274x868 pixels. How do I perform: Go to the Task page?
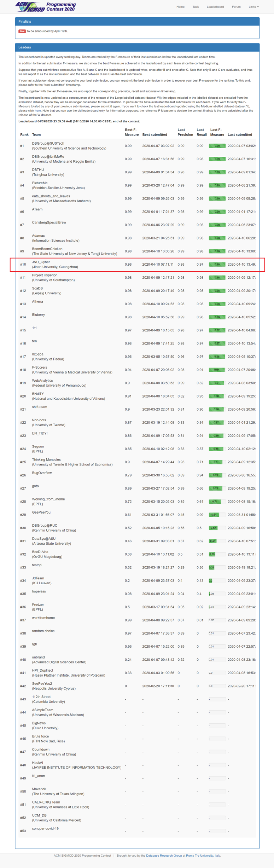[196, 7]
